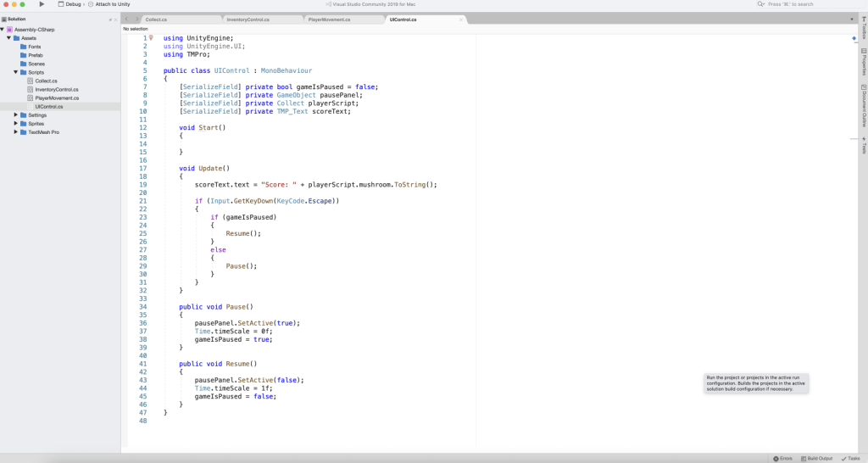The width and height of the screenshot is (868, 463).
Task: Click the Run (play) button in the toolbar
Action: click(42, 4)
